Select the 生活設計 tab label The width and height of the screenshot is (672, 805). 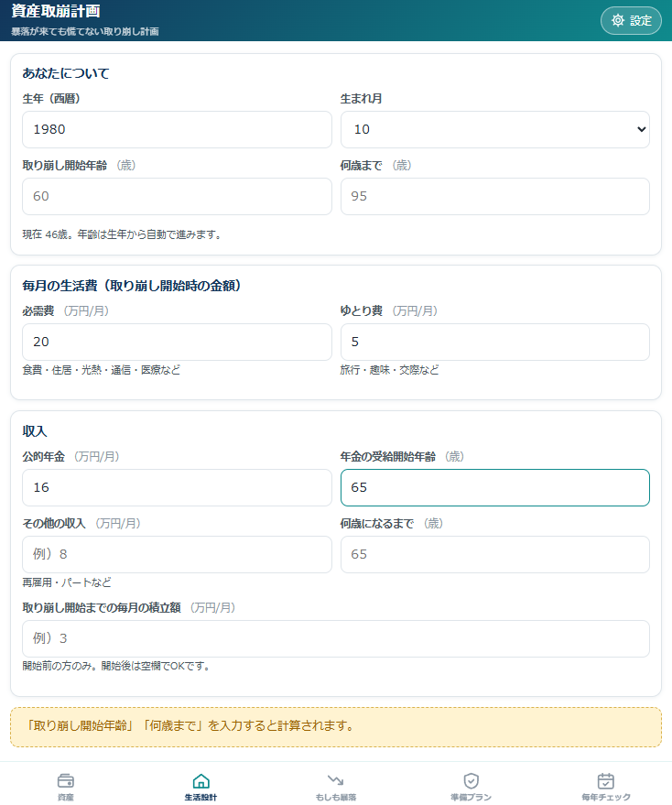click(x=201, y=798)
